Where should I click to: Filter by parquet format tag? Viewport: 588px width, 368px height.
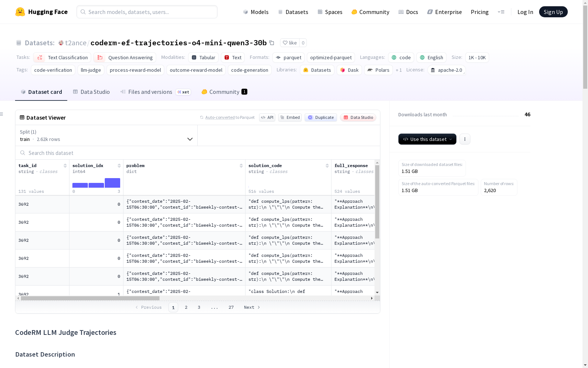pos(288,57)
